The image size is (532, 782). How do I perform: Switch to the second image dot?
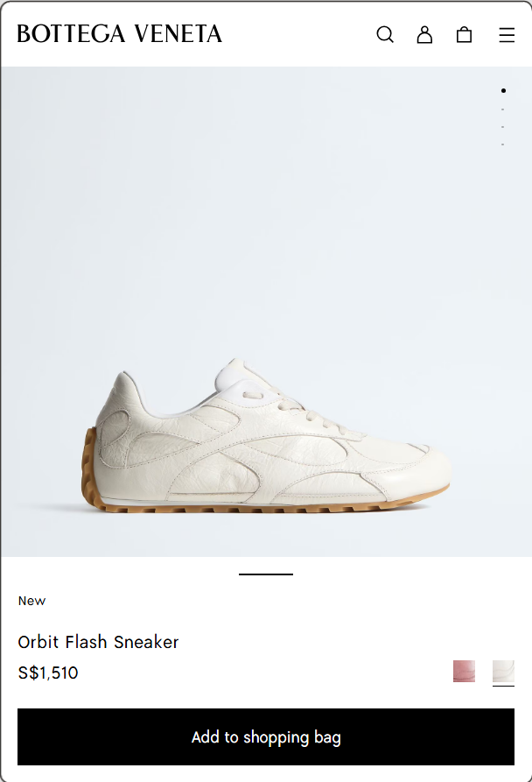(x=502, y=109)
